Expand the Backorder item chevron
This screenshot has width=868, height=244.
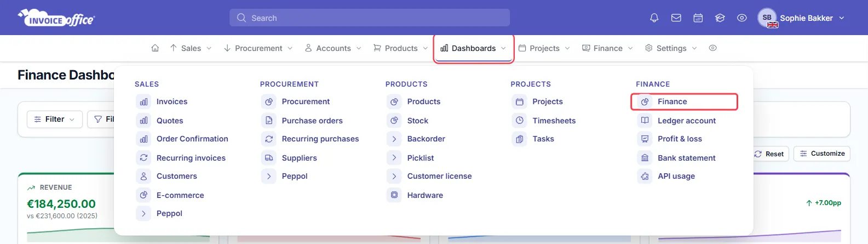[x=394, y=139]
